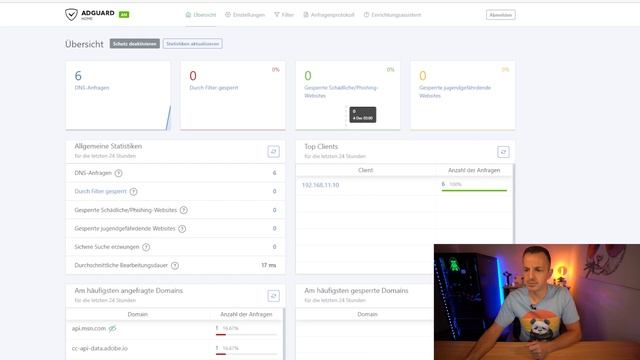Open the Einstellungen menu
Viewport: 640px width, 360px height.
point(245,15)
